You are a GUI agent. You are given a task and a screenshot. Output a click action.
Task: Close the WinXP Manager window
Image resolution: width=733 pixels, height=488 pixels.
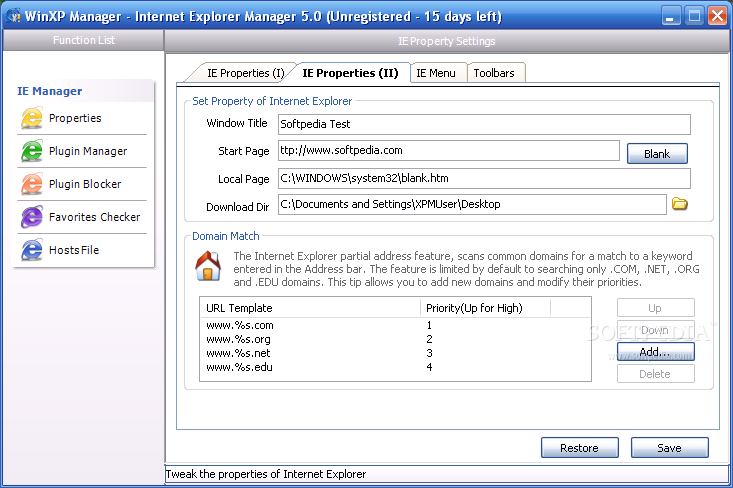tap(717, 16)
